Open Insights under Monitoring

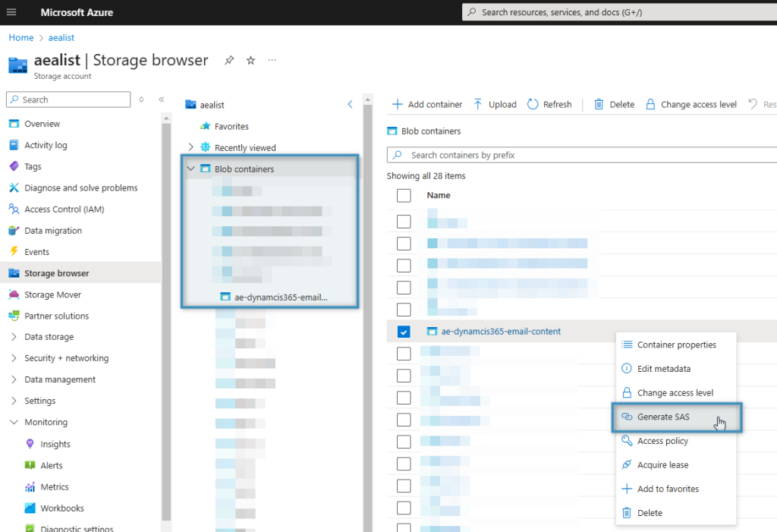(x=55, y=444)
